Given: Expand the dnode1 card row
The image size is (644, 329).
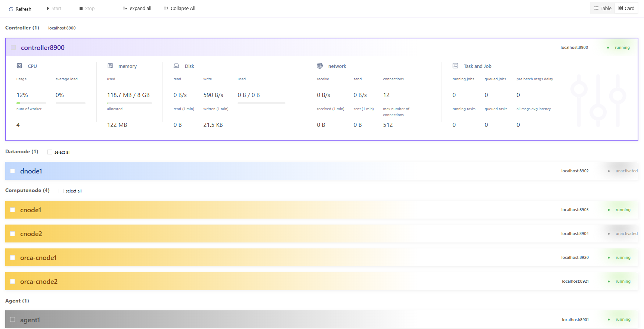Looking at the screenshot, I should [261, 171].
